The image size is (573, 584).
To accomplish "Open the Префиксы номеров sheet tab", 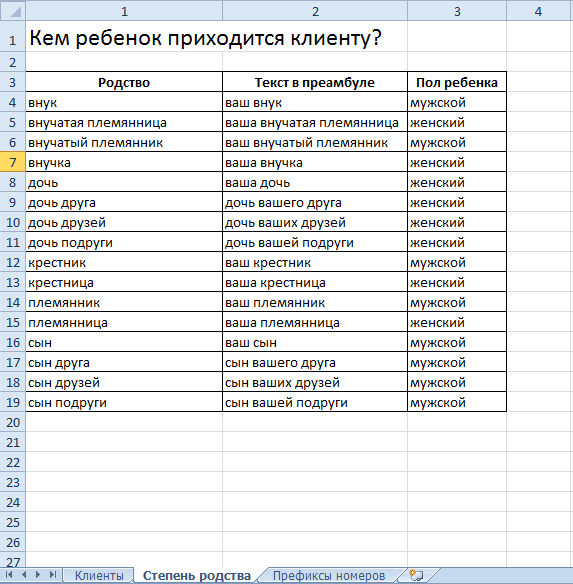I will click(329, 575).
